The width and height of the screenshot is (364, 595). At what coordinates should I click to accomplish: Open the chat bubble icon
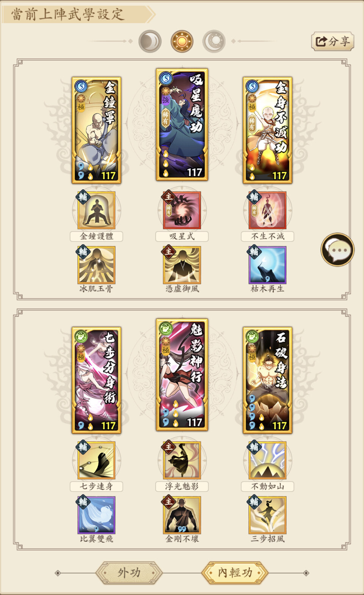(337, 250)
